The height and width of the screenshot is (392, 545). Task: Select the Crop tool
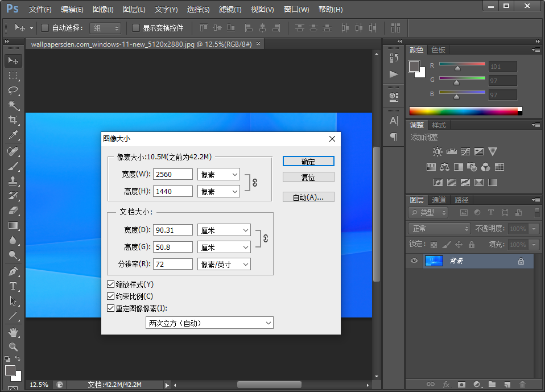pos(13,120)
